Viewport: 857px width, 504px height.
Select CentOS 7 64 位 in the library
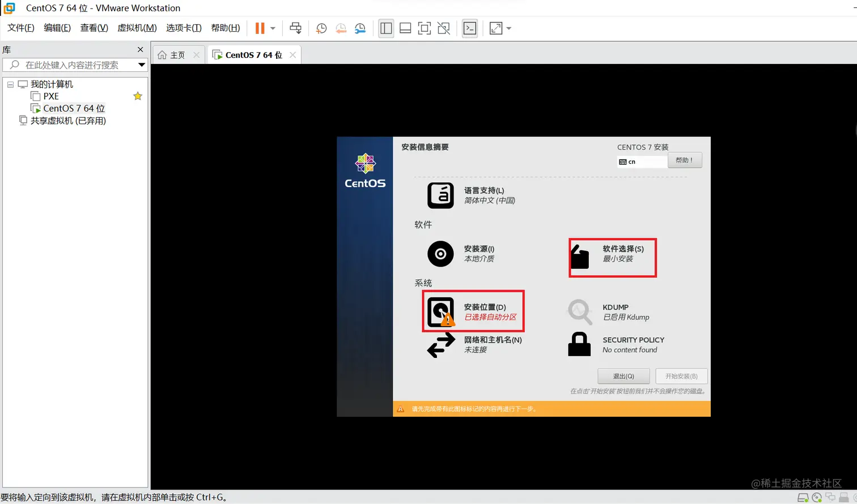[74, 108]
